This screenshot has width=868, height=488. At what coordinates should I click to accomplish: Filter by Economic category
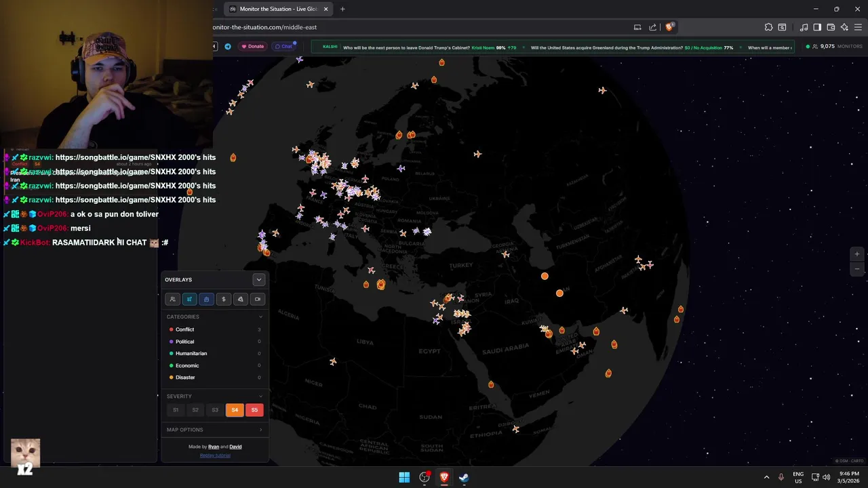point(214,365)
